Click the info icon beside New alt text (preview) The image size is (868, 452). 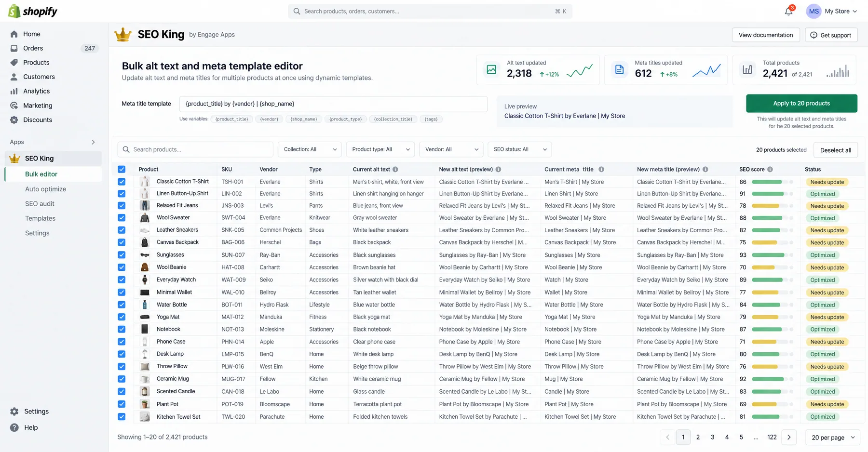(498, 170)
